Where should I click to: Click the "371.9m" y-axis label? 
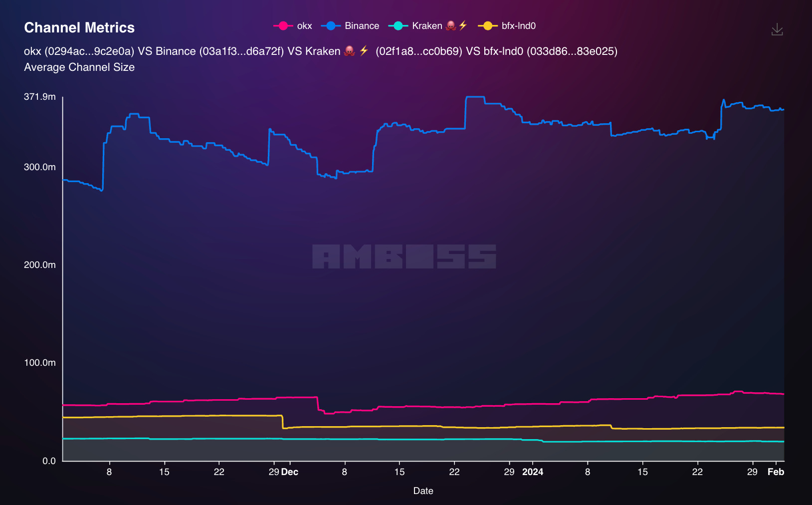pos(40,97)
